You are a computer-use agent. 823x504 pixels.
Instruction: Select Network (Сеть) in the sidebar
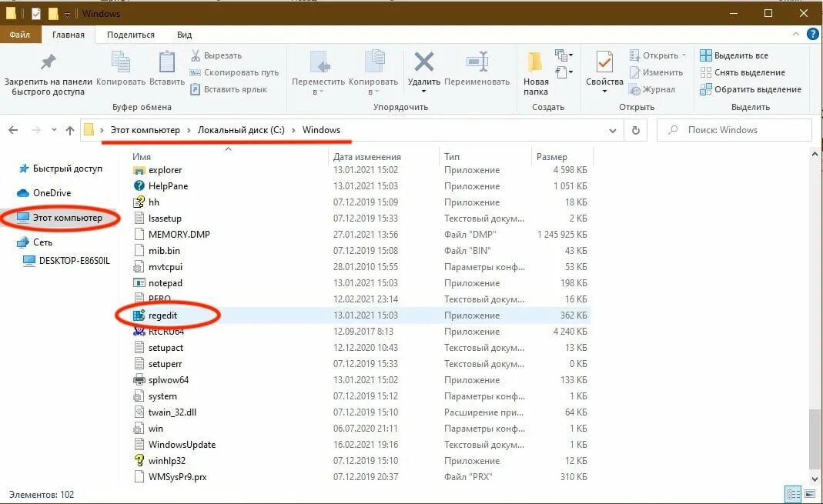click(34, 242)
